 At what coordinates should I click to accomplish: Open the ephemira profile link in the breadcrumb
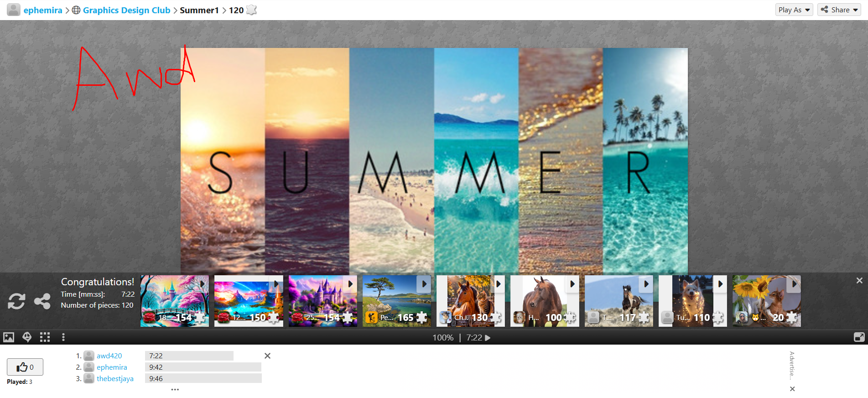pyautogui.click(x=43, y=10)
